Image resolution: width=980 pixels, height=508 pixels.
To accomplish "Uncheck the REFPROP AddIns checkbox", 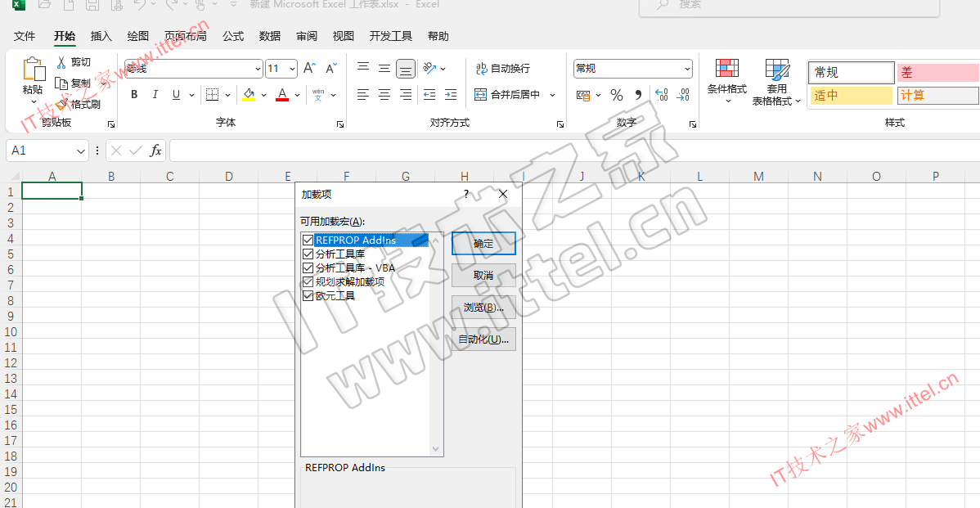I will pyautogui.click(x=308, y=240).
